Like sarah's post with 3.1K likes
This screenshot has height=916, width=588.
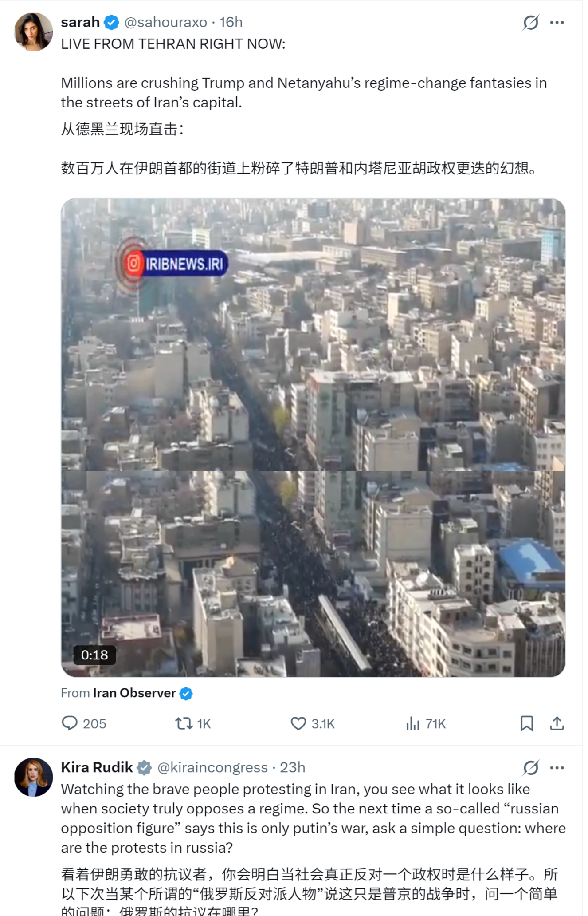(x=312, y=723)
